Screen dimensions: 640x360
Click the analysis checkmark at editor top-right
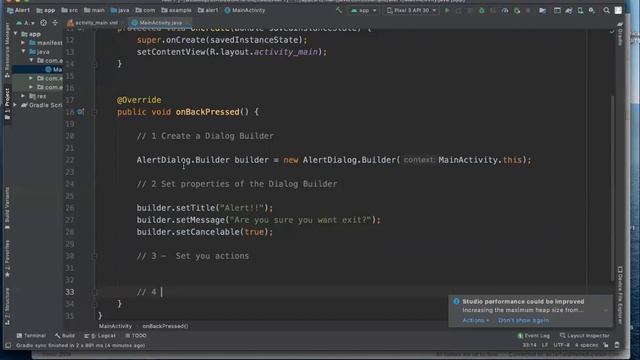click(612, 31)
